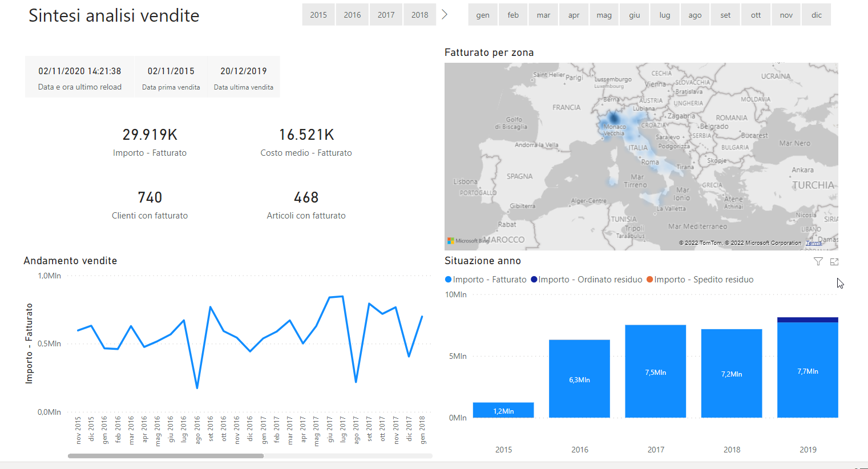Click the Microsoft Bing logo on map

[468, 241]
